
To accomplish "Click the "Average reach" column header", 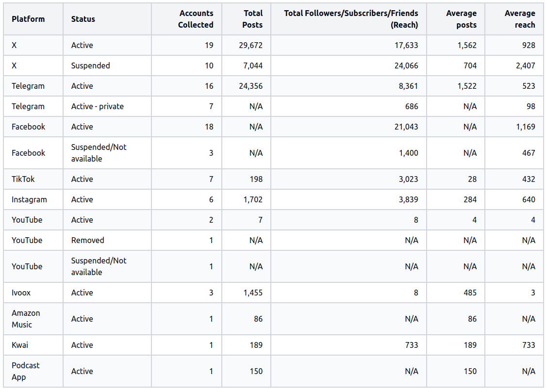I will tap(520, 19).
